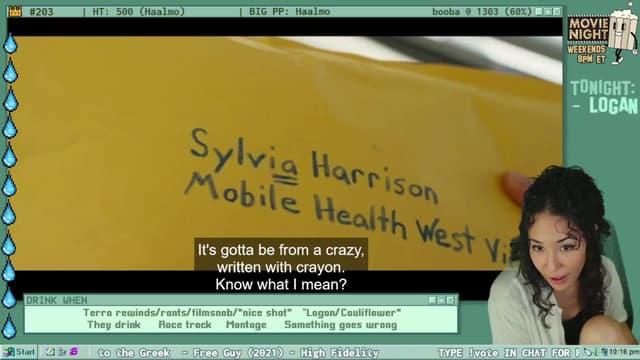Click the "HT: 500 (Haalmo)" stat
The height and width of the screenshot is (360, 640).
click(x=138, y=12)
